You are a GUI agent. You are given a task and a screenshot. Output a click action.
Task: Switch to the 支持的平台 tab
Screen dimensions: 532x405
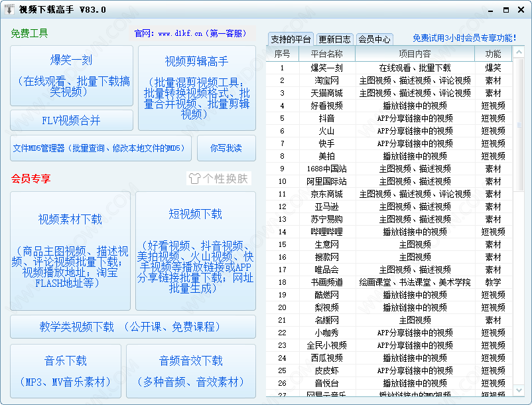(291, 39)
